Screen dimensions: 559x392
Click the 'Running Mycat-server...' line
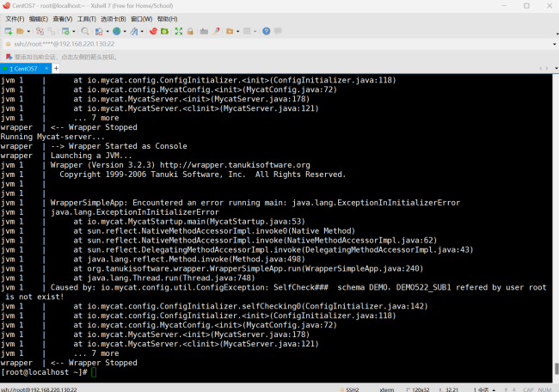point(52,137)
